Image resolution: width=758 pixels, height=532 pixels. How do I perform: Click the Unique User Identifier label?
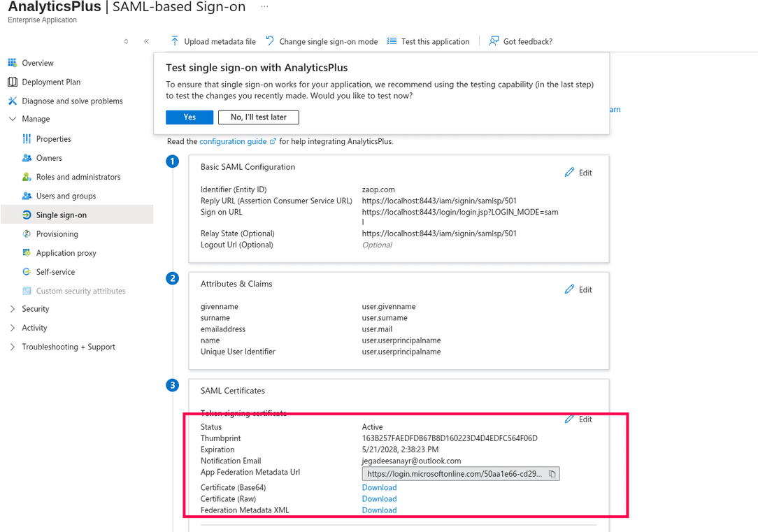pyautogui.click(x=238, y=352)
